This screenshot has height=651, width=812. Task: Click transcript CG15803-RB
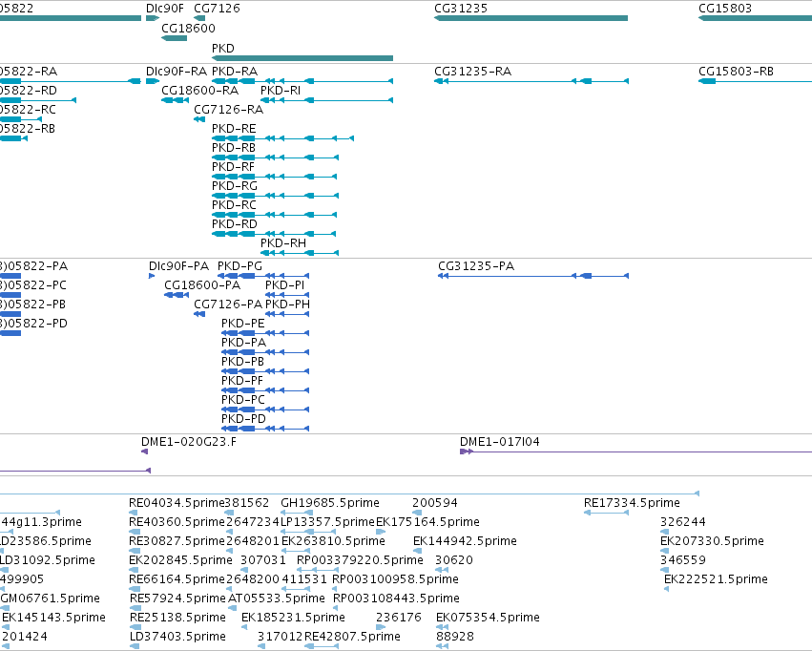(x=755, y=81)
